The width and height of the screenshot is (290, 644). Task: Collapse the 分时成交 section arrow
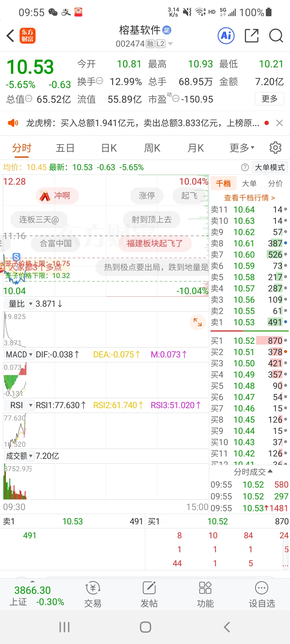click(x=270, y=471)
